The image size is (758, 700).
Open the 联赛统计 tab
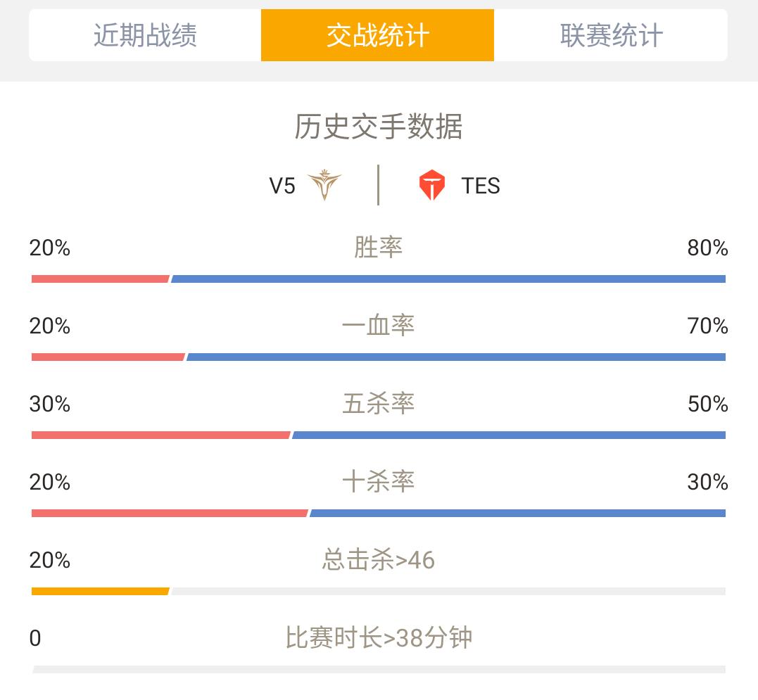(611, 35)
